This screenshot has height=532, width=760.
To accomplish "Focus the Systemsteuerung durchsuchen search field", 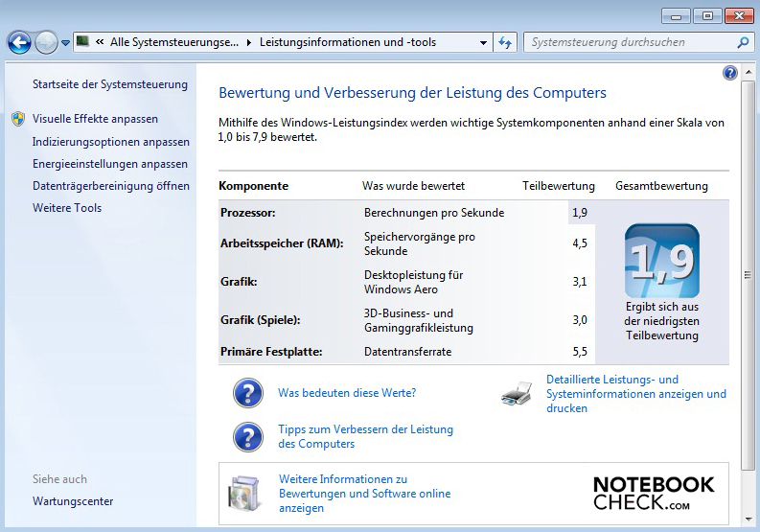I will (x=630, y=43).
